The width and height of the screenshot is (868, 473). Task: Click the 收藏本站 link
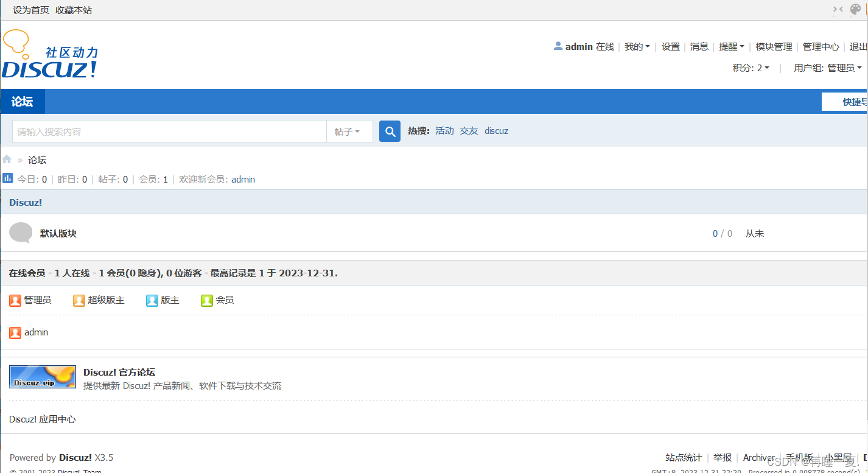pyautogui.click(x=73, y=10)
